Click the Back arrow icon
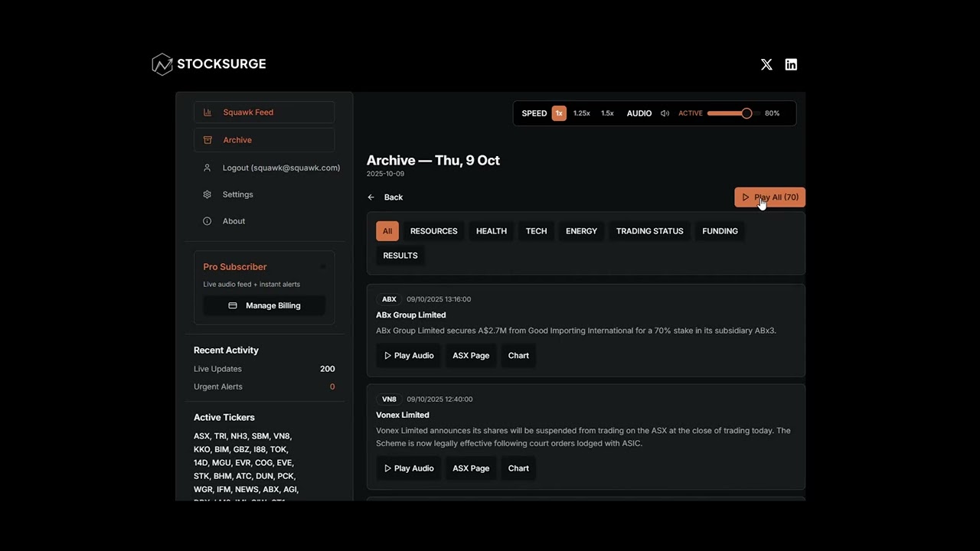 pos(371,197)
